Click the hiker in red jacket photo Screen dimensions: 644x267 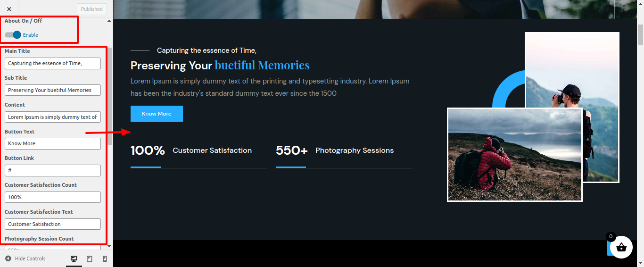click(514, 155)
